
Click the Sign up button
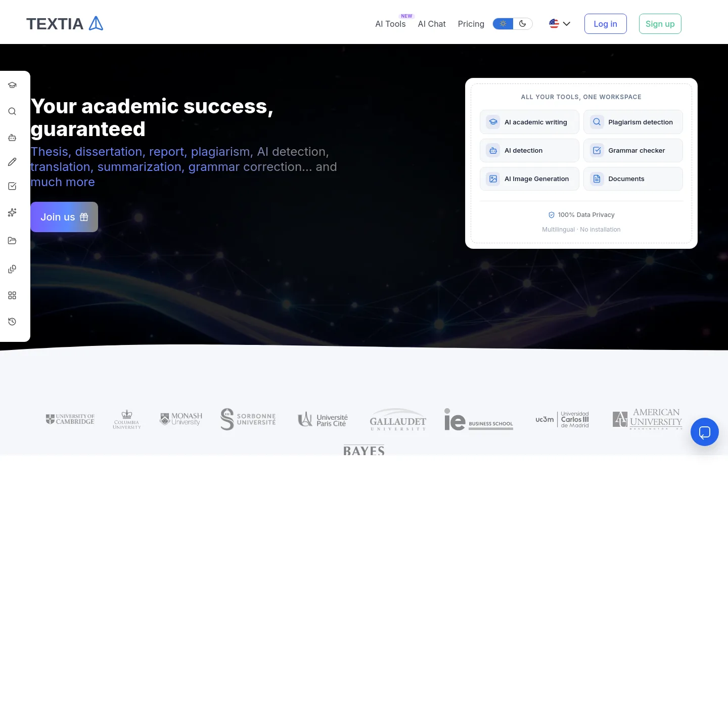point(660,24)
